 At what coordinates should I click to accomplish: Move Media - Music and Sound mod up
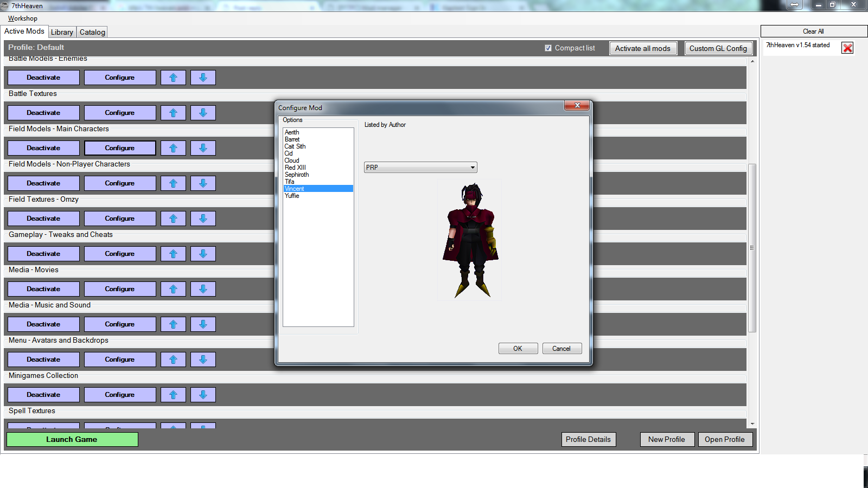(x=173, y=324)
